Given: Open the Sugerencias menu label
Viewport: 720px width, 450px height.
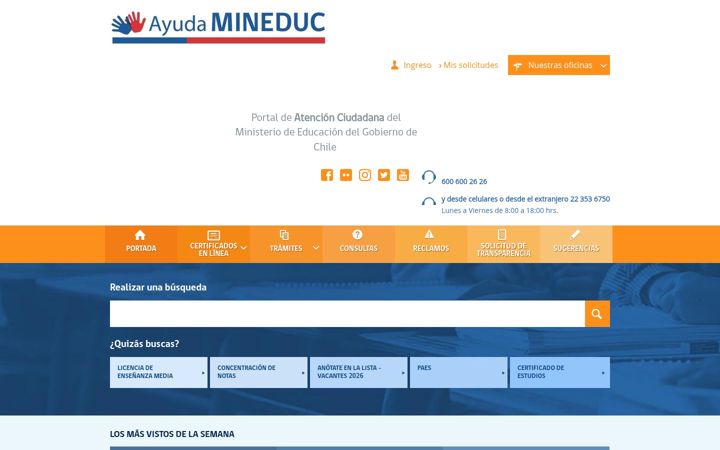Looking at the screenshot, I should pos(576,248).
